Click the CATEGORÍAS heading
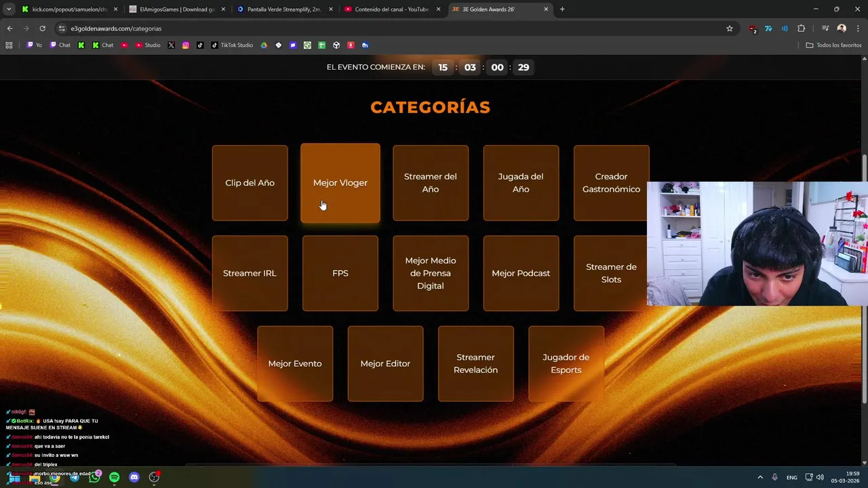The image size is (868, 488). coord(430,107)
